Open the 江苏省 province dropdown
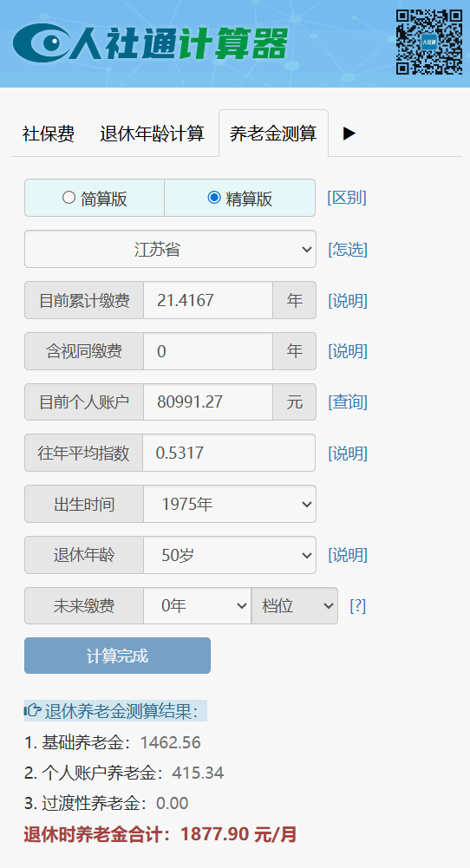The image size is (470, 868). coord(170,249)
